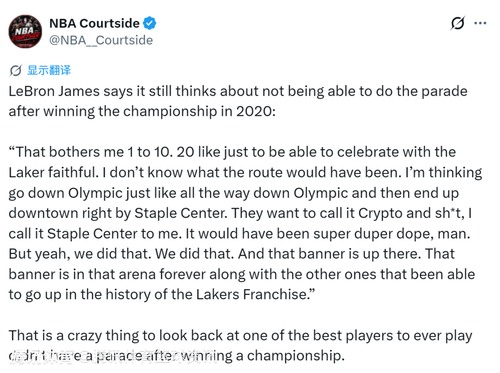Click the line ending "Lakers Franchise."
The width and height of the screenshot is (500, 373).
(x=162, y=295)
